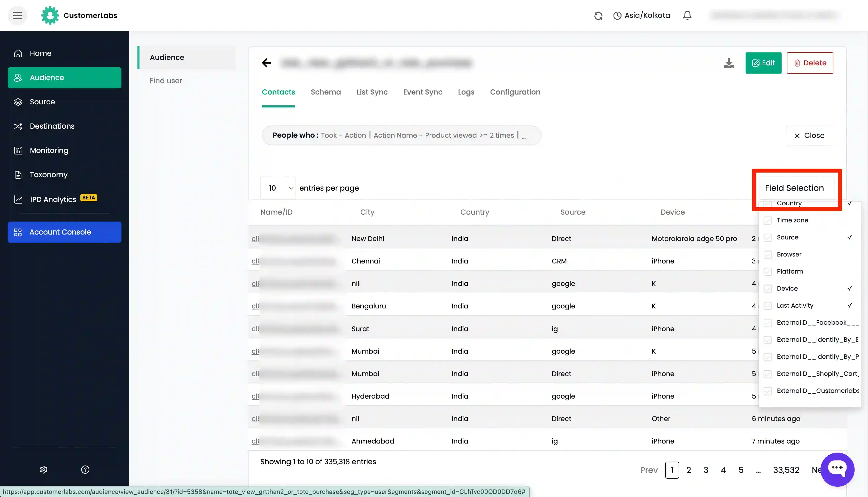
Task: Click the "7 minutes ago" cell
Action: (776, 441)
